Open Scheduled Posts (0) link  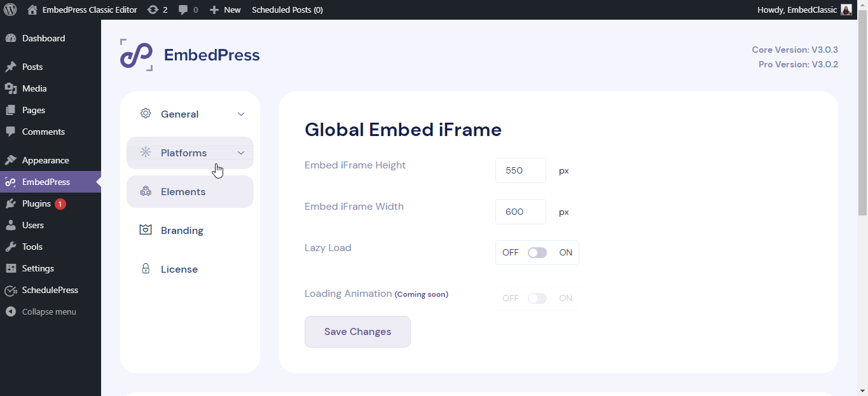pos(287,10)
